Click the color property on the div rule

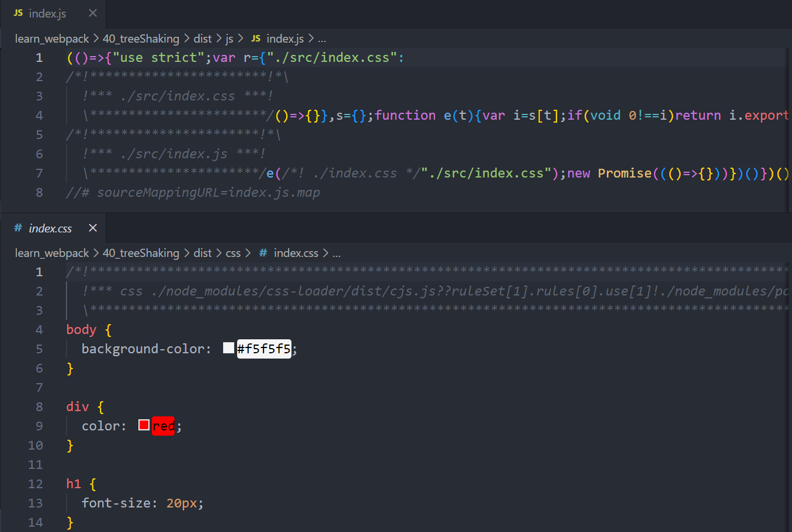click(x=100, y=426)
